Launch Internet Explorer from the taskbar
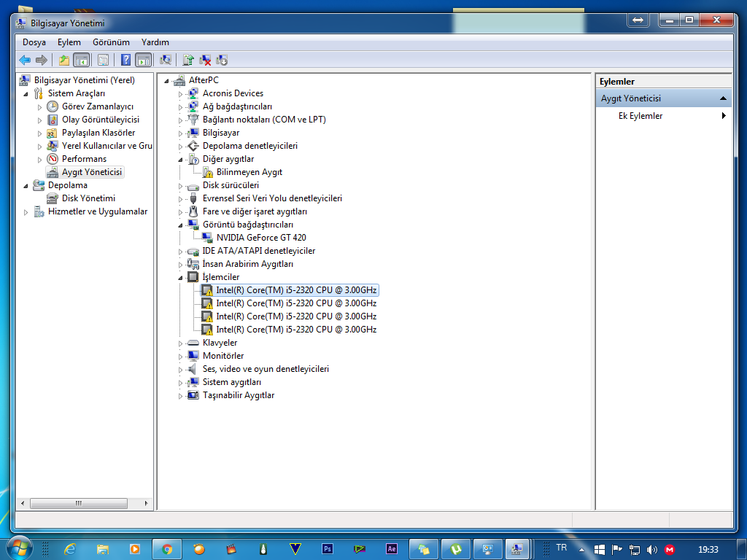 [x=70, y=550]
